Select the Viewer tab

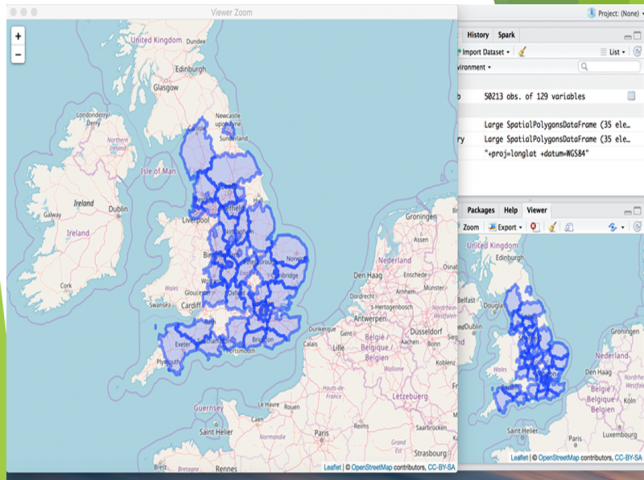pos(537,210)
